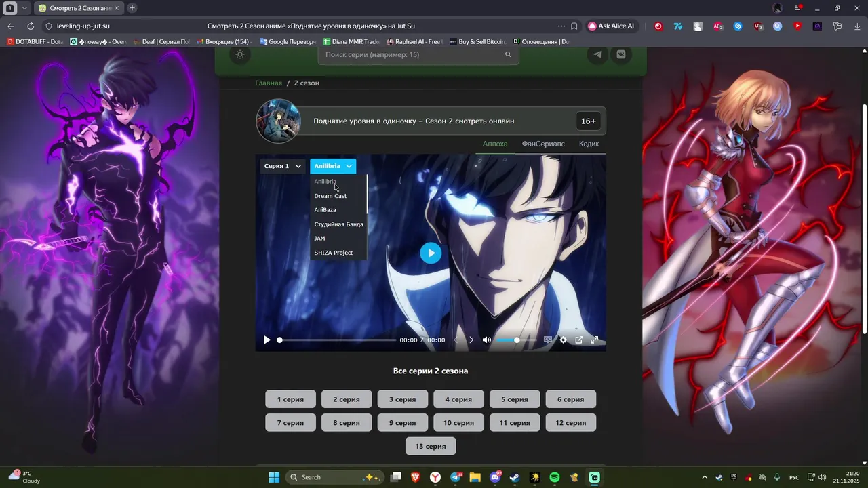Open browser downloads arrow icon
The height and width of the screenshot is (488, 868).
click(857, 26)
